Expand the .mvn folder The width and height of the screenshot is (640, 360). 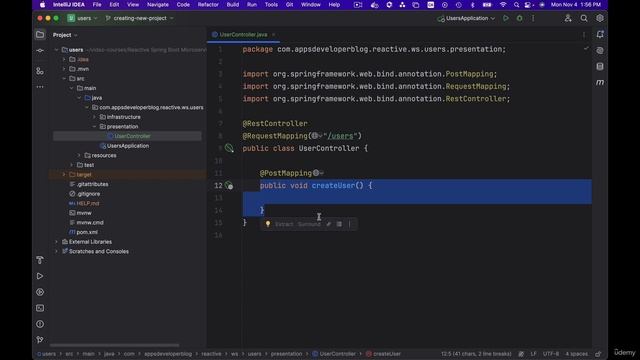point(64,69)
